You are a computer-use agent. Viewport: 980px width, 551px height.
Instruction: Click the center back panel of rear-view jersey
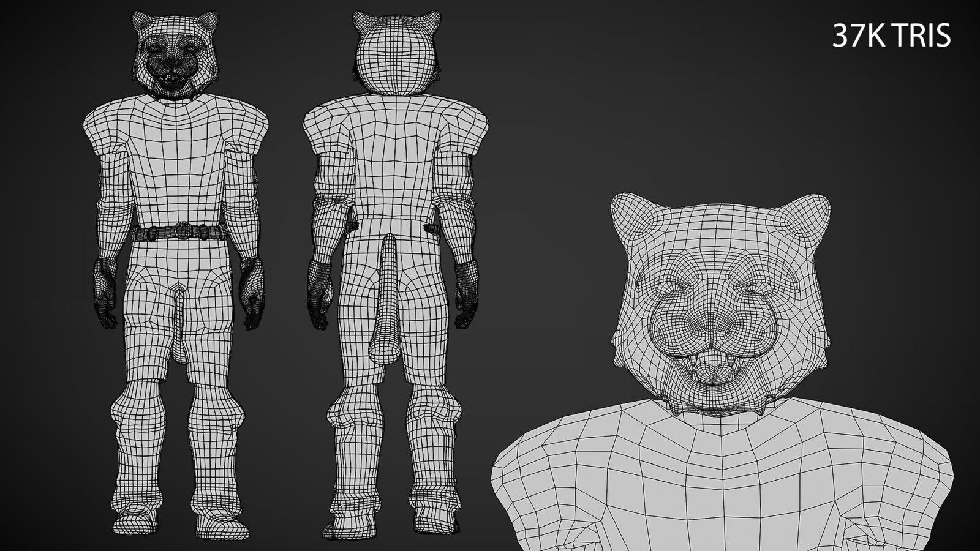point(395,159)
